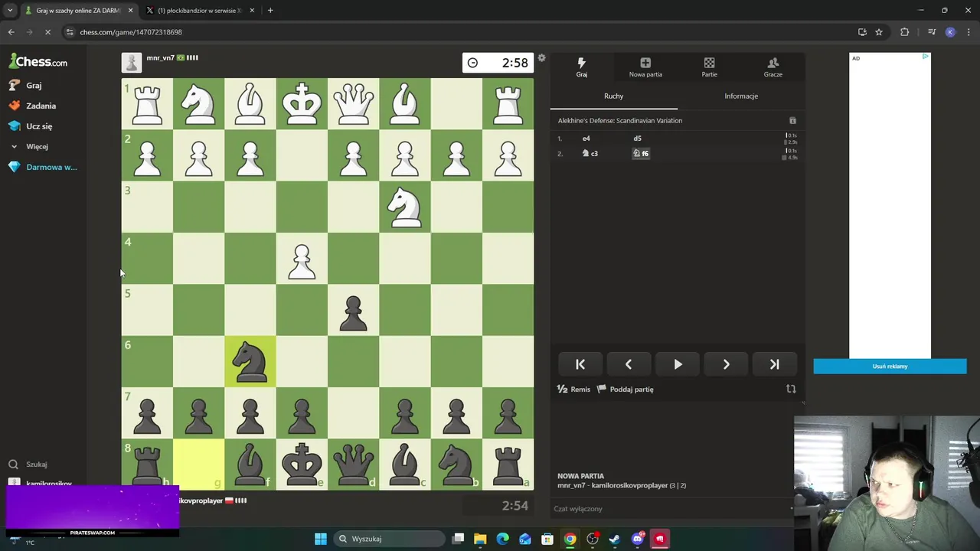Play through the moves
980x551 pixels.
click(x=678, y=364)
